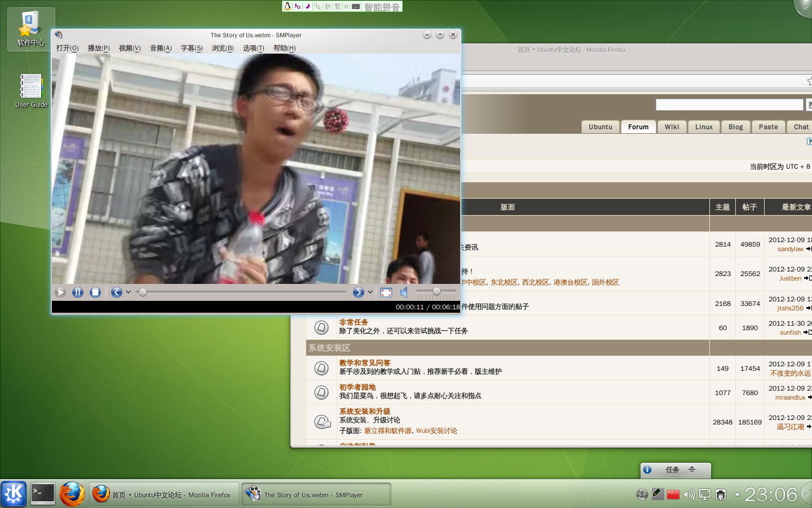
Task: Click the forum search input field
Action: point(729,104)
